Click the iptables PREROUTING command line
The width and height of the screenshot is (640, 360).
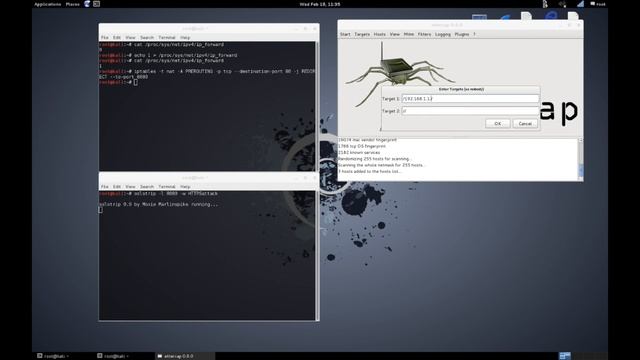click(207, 74)
